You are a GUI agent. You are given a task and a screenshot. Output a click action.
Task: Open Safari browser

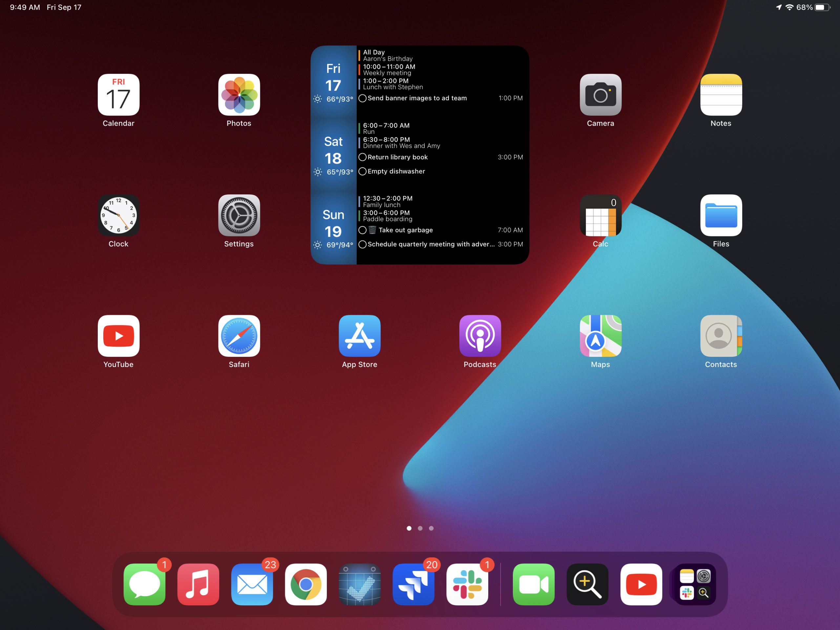[239, 336]
